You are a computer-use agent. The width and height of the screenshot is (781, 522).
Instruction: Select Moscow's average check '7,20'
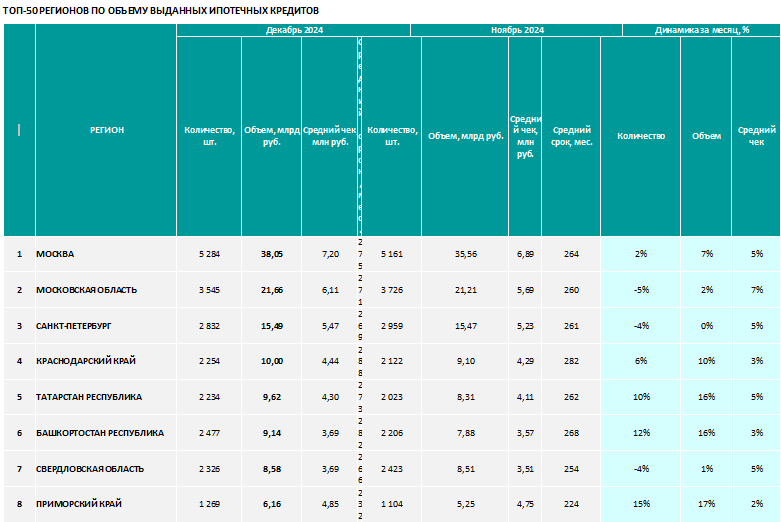coord(330,254)
